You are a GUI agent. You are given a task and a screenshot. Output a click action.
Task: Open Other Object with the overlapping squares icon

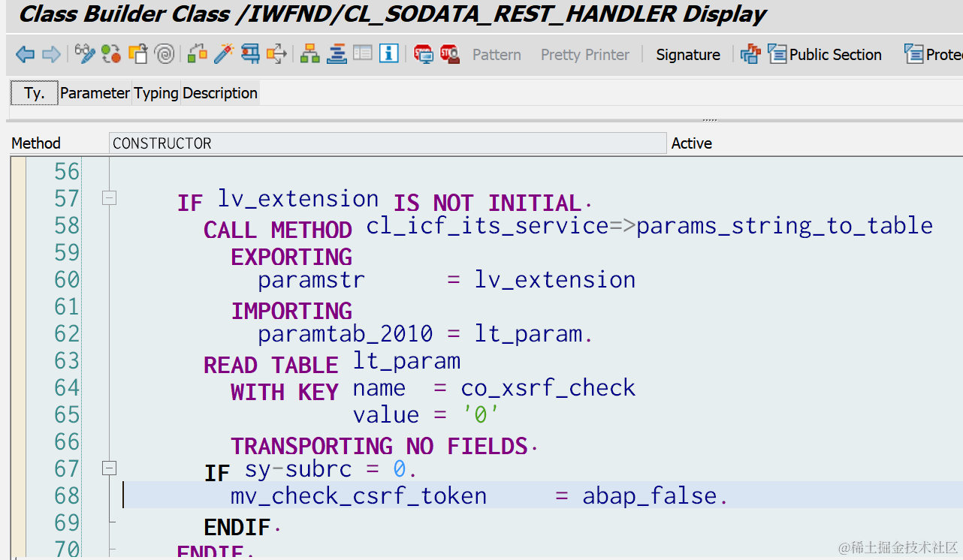pos(138,53)
